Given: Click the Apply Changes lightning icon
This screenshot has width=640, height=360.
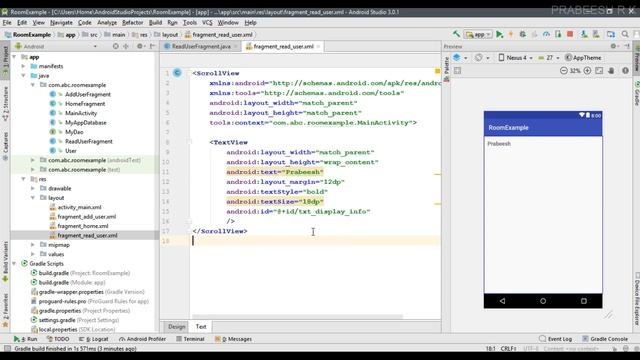Looking at the screenshot, I should point(511,35).
